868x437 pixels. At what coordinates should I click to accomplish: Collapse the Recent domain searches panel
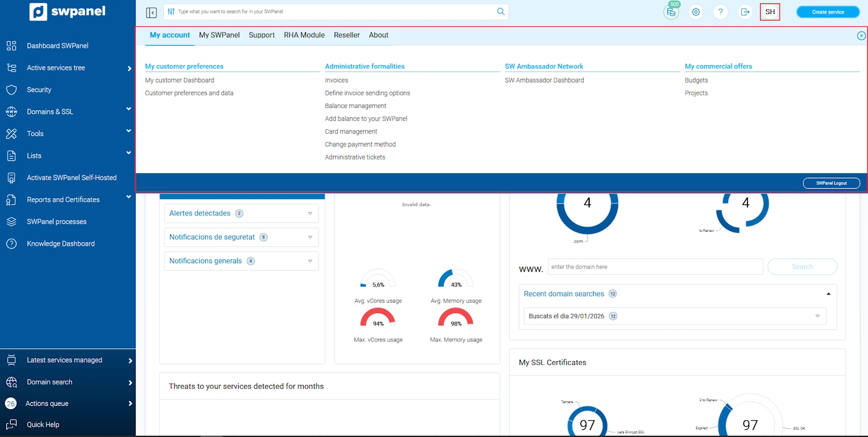[828, 294]
